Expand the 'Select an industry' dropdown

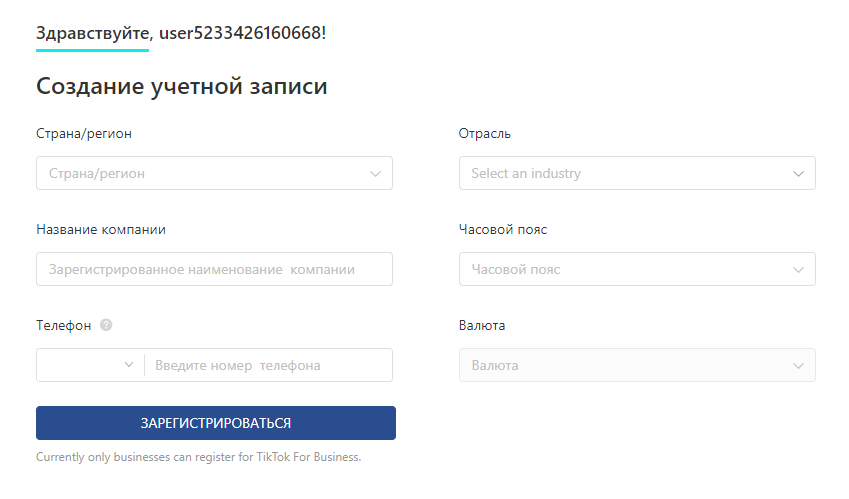tap(636, 173)
